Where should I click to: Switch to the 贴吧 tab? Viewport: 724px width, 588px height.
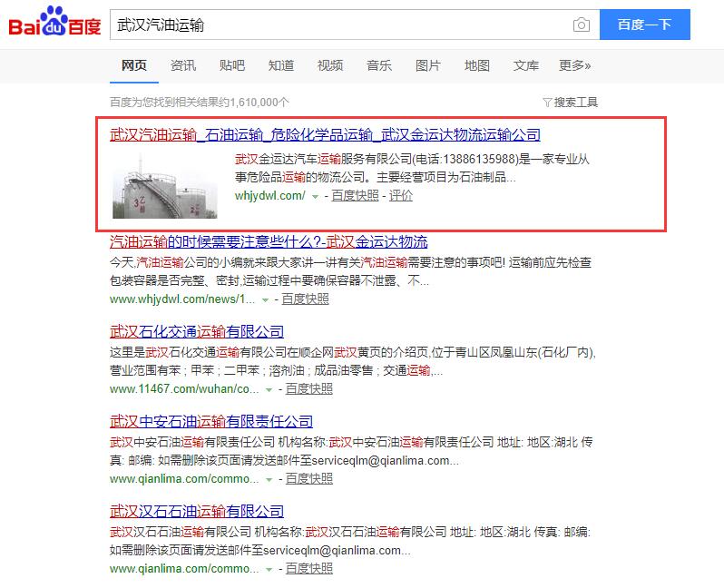click(232, 65)
